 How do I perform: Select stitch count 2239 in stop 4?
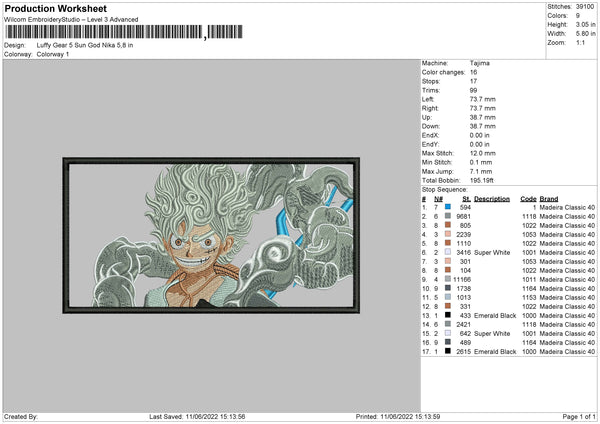point(463,234)
